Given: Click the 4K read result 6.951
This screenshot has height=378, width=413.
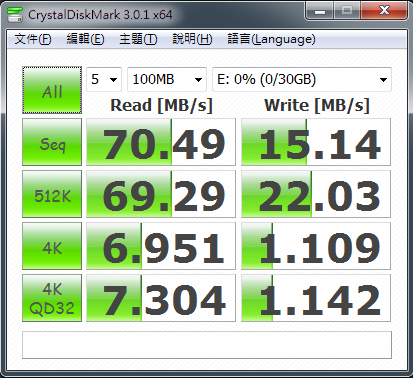Looking at the screenshot, I should (x=161, y=246).
